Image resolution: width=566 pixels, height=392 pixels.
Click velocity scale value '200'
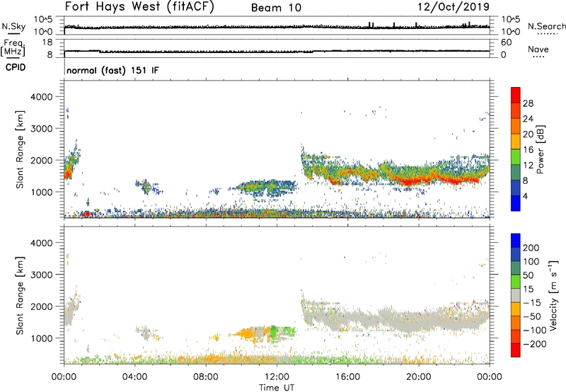(531, 248)
